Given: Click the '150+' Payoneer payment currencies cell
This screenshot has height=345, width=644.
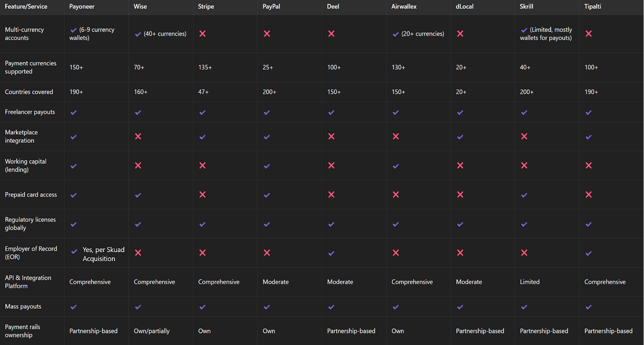Looking at the screenshot, I should tap(76, 67).
